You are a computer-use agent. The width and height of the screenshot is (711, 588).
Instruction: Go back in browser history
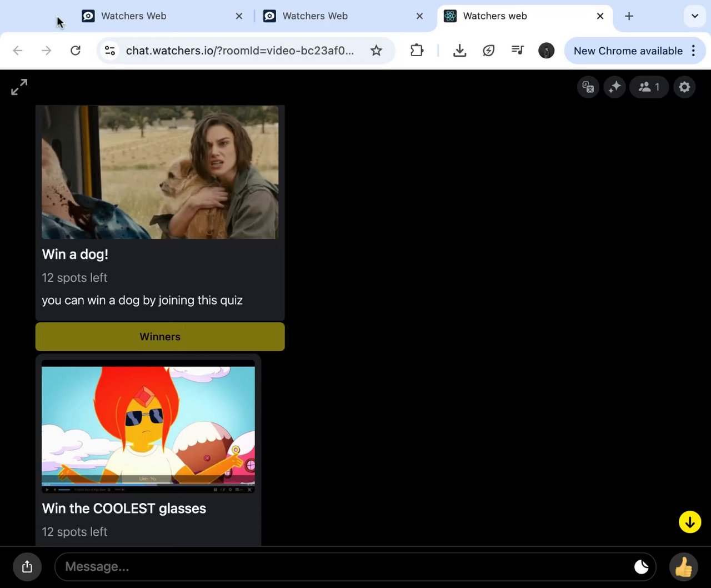18,51
